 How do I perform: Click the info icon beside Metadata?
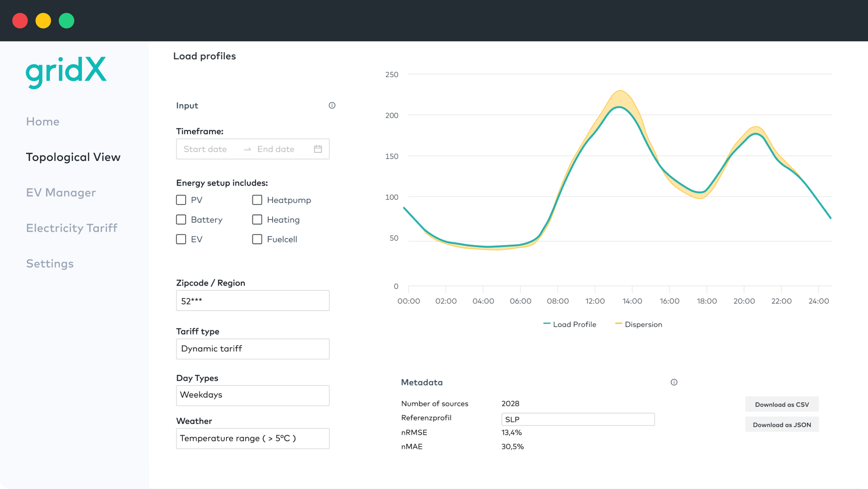coord(674,382)
